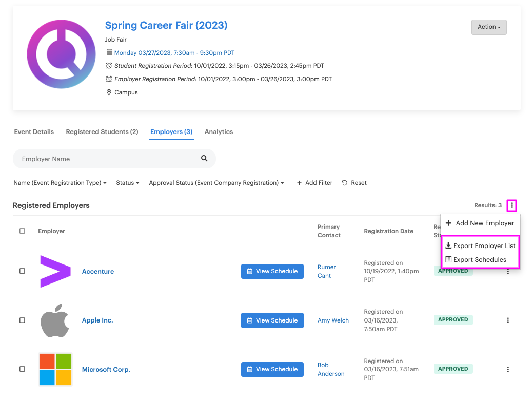This screenshot has height=398, width=532.
Task: Click Accenture's 10/19/2022 registration date text
Action: pyautogui.click(x=391, y=271)
